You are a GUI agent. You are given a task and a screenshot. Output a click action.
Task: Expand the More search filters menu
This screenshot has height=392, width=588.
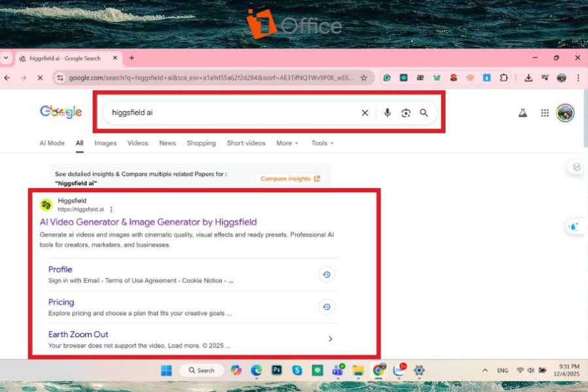click(287, 143)
